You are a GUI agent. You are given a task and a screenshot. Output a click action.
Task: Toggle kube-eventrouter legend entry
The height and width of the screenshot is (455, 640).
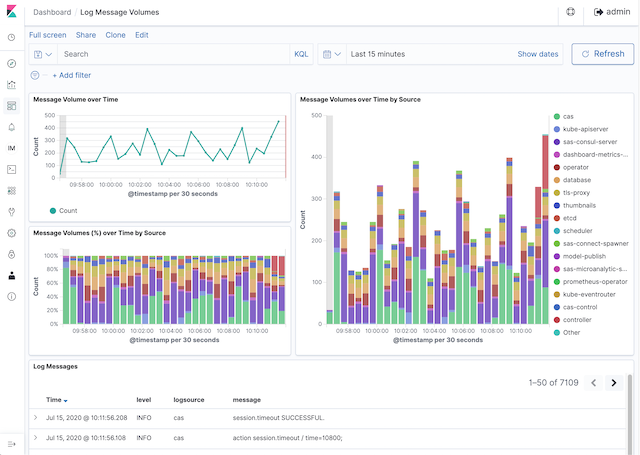[x=584, y=294]
